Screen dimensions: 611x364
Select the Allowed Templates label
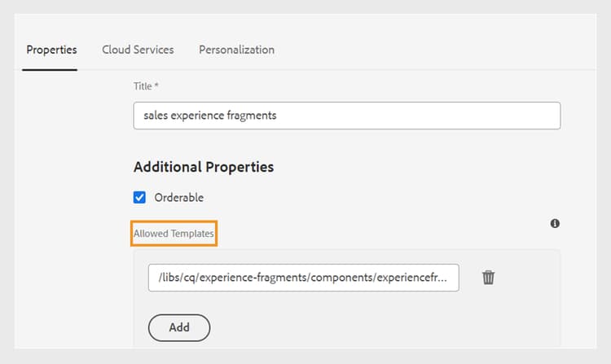coord(174,234)
